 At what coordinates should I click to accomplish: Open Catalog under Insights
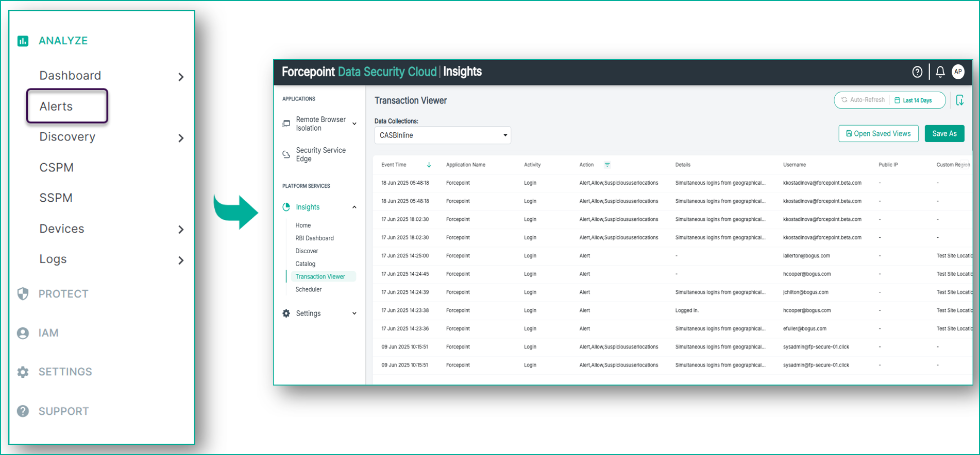click(x=305, y=264)
